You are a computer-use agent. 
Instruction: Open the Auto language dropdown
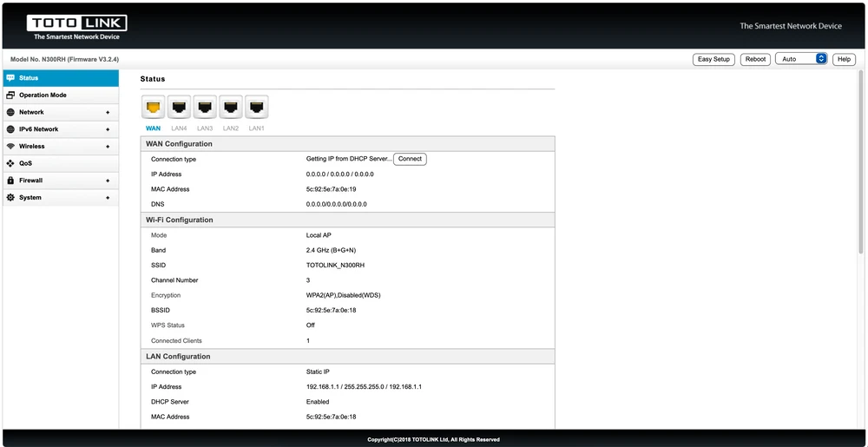point(801,59)
